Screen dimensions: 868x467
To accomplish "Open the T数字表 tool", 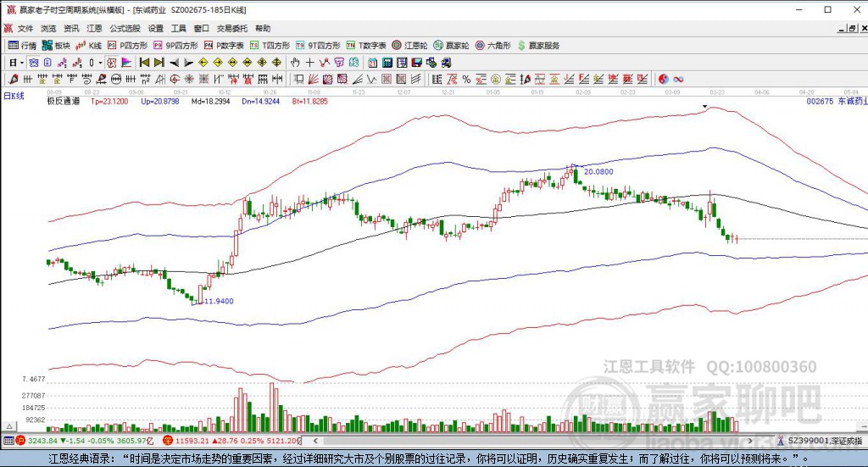I will point(366,46).
